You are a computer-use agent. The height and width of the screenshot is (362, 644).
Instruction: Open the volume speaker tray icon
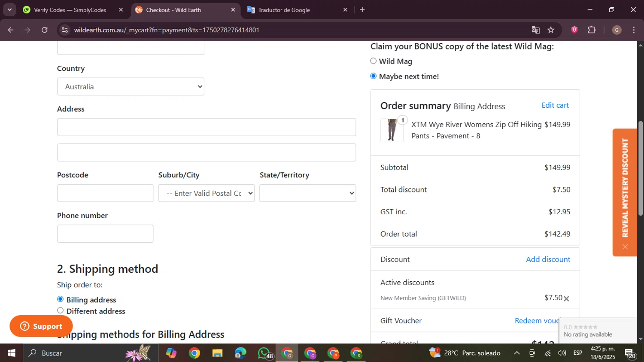tap(562, 353)
